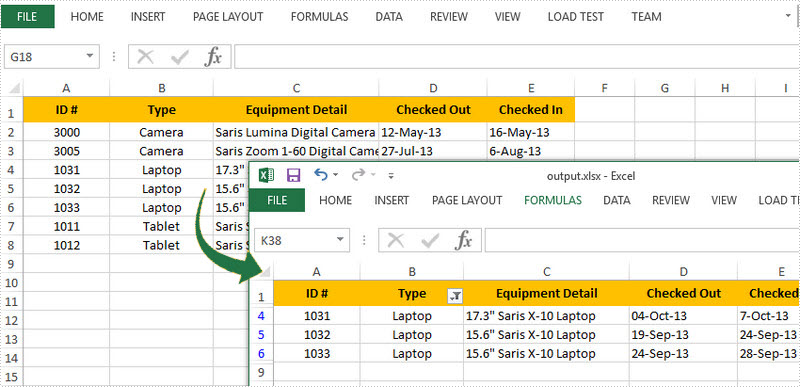Undo the last action in output.xlsx window
Image resolution: width=800 pixels, height=387 pixels.
(321, 175)
